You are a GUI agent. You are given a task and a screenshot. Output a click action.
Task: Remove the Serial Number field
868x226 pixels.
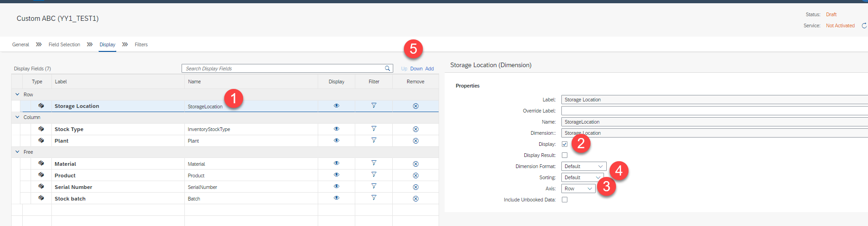click(415, 187)
